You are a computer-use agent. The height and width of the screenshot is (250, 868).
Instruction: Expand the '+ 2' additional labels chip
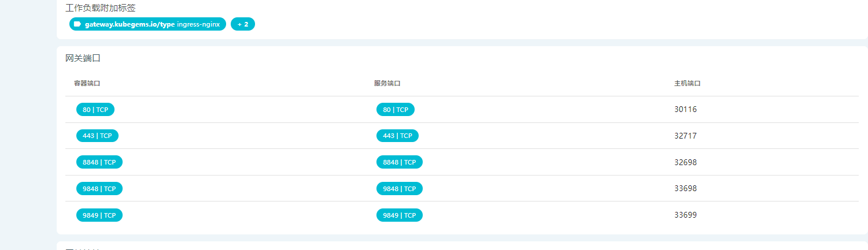click(243, 24)
